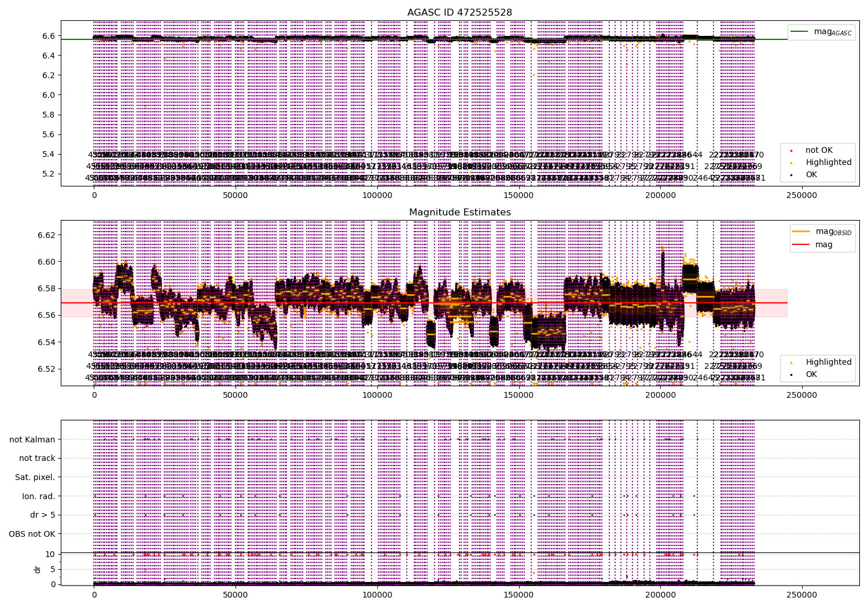Click the 'Magnitude Estimates' plot title
868x608 pixels.
point(459,213)
